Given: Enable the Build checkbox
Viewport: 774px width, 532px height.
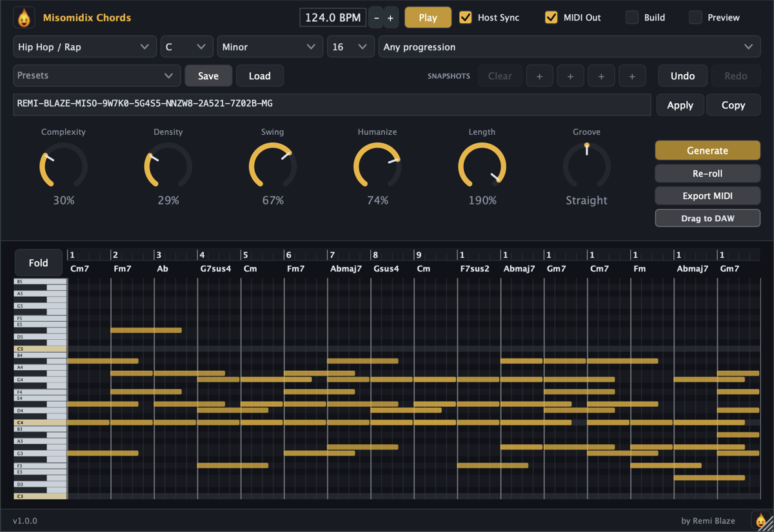Looking at the screenshot, I should pyautogui.click(x=632, y=17).
